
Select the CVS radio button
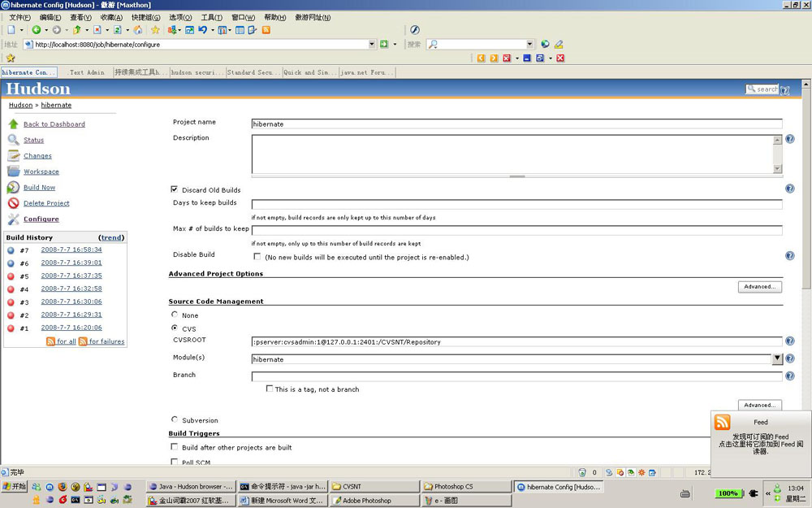[175, 328]
